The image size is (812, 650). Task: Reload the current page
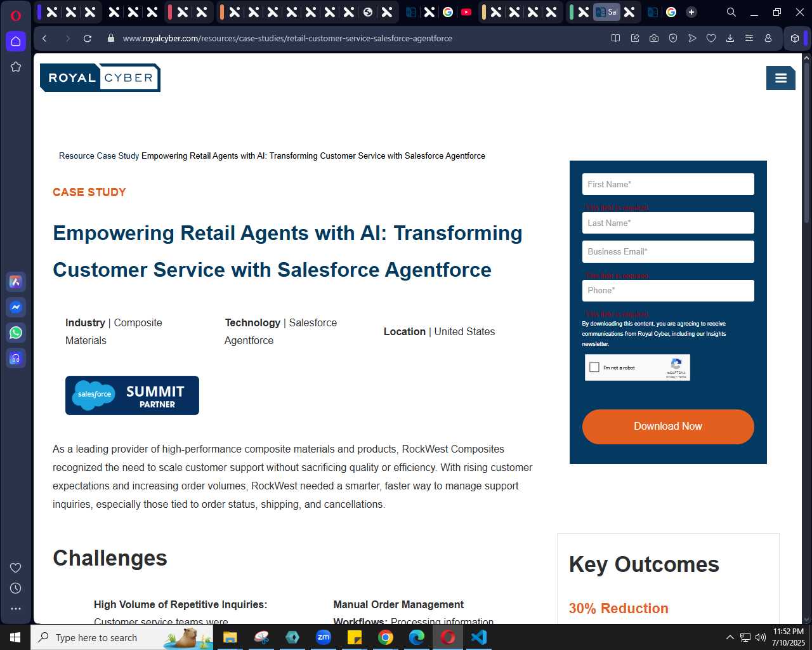[88, 38]
